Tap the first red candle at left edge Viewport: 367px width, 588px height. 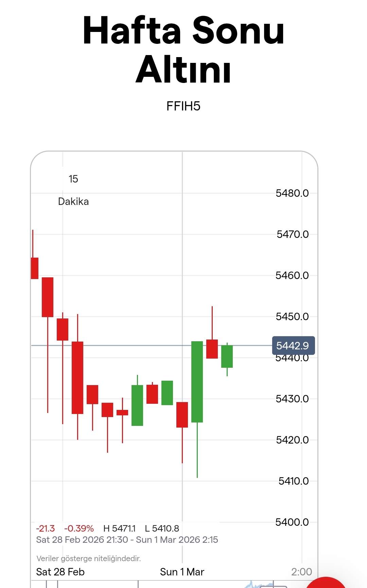pyautogui.click(x=35, y=268)
